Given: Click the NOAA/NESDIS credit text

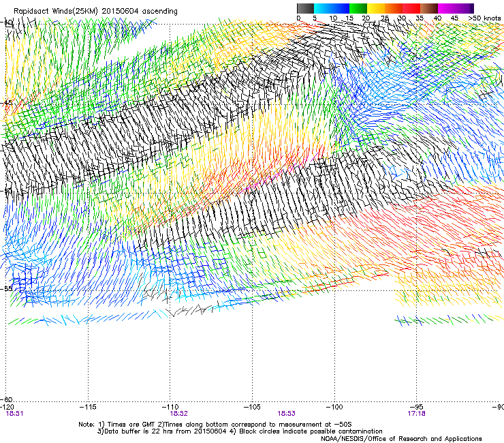Looking at the screenshot, I should (401, 439).
